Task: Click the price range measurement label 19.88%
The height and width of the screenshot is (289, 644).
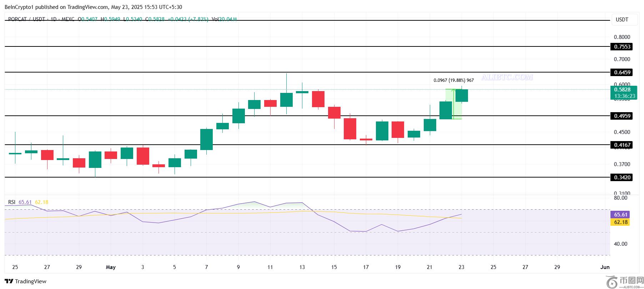Action: point(453,80)
